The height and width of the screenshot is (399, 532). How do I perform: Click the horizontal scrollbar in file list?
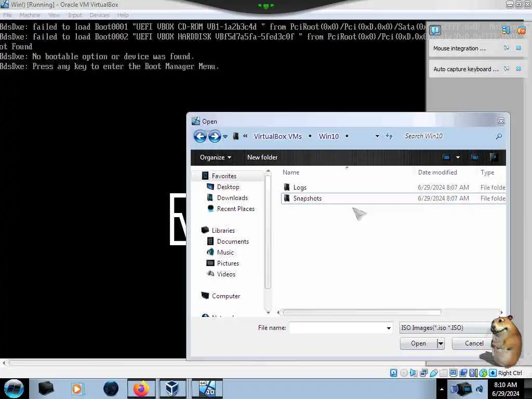pyautogui.click(x=362, y=312)
